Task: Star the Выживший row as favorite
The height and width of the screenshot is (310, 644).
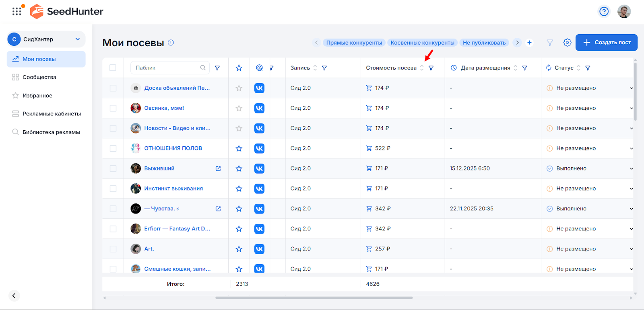Action: pyautogui.click(x=239, y=168)
